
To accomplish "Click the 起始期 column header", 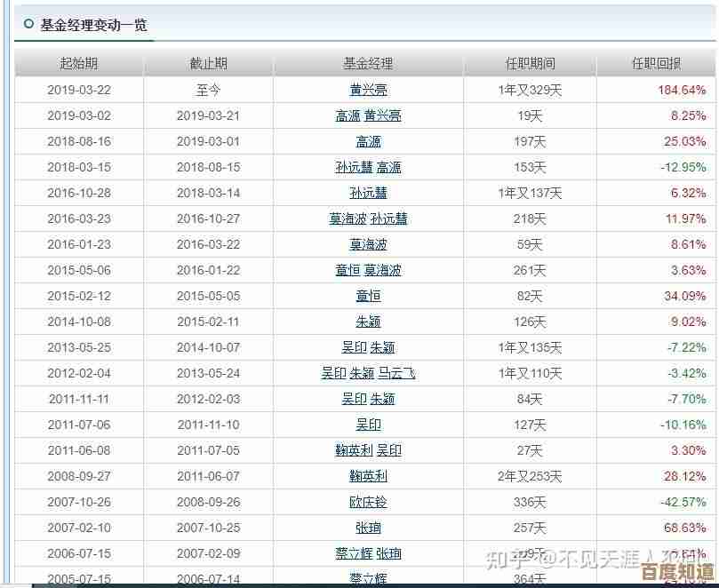I will [79, 63].
